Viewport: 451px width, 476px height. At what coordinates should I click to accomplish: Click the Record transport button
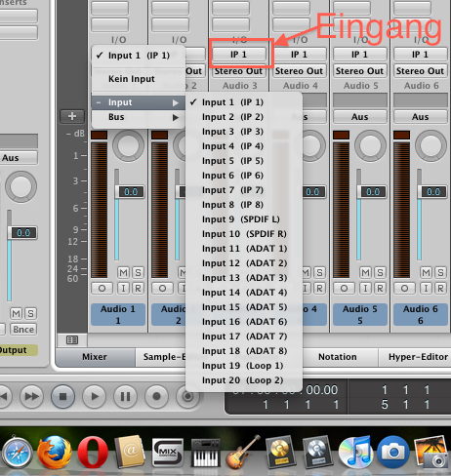tap(156, 396)
